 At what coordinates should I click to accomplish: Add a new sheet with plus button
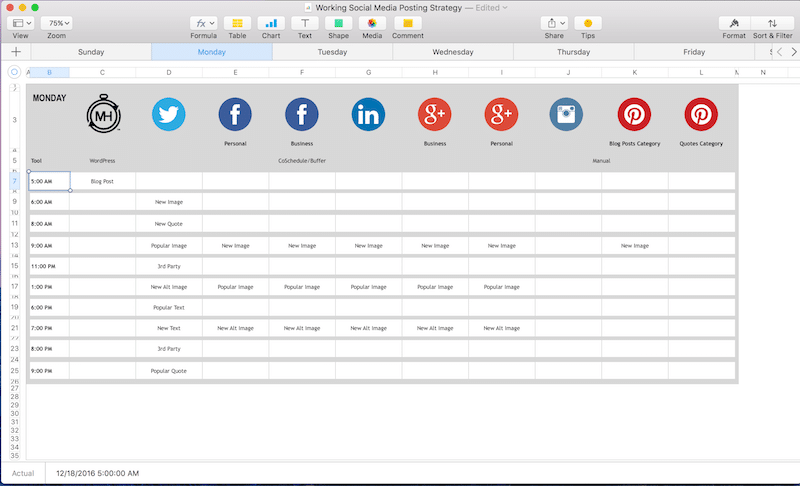tap(16, 52)
